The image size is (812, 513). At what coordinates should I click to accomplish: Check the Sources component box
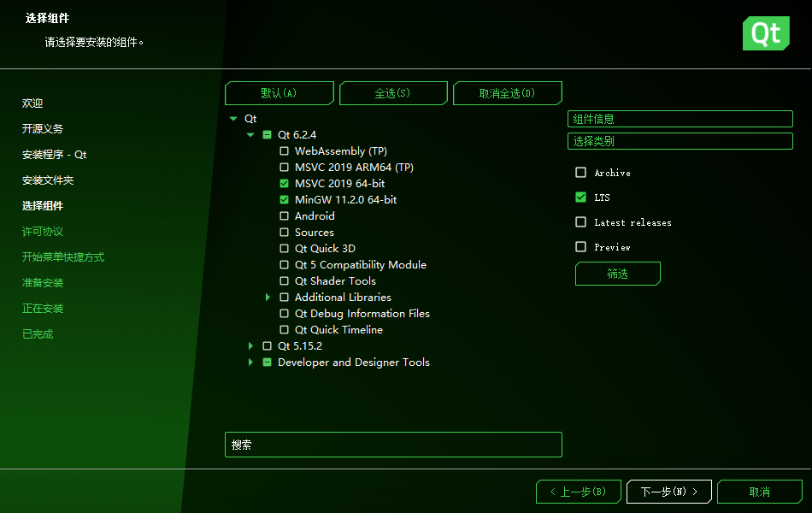(x=284, y=233)
